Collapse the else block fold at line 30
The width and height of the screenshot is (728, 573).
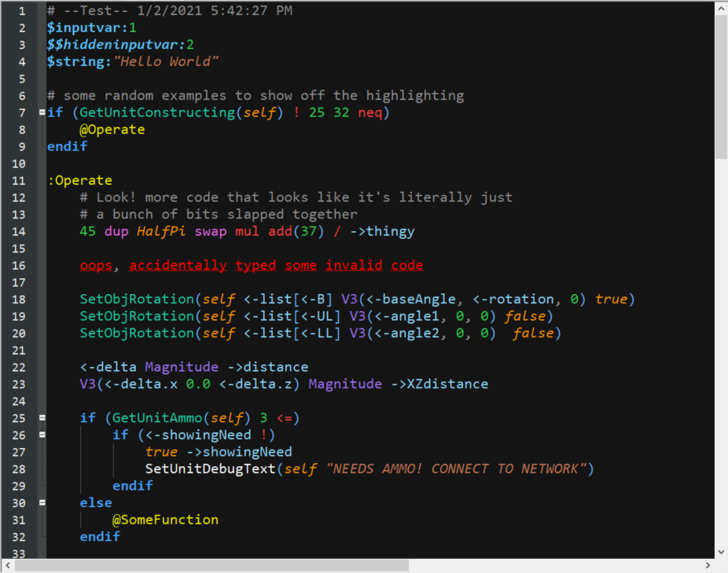click(x=42, y=503)
